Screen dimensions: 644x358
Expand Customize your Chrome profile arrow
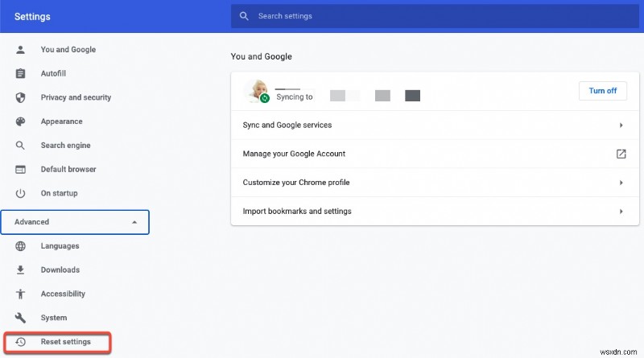pos(621,183)
